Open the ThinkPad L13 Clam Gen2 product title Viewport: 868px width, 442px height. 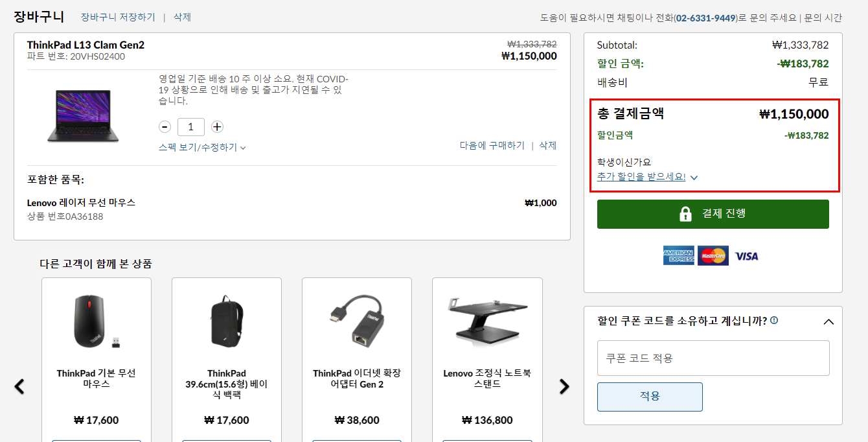coord(86,45)
